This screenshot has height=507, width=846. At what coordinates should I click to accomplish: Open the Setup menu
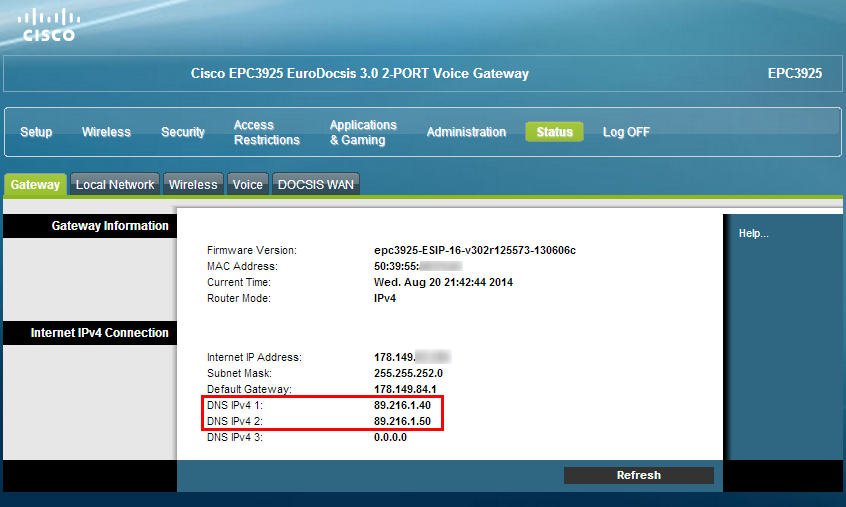click(36, 132)
